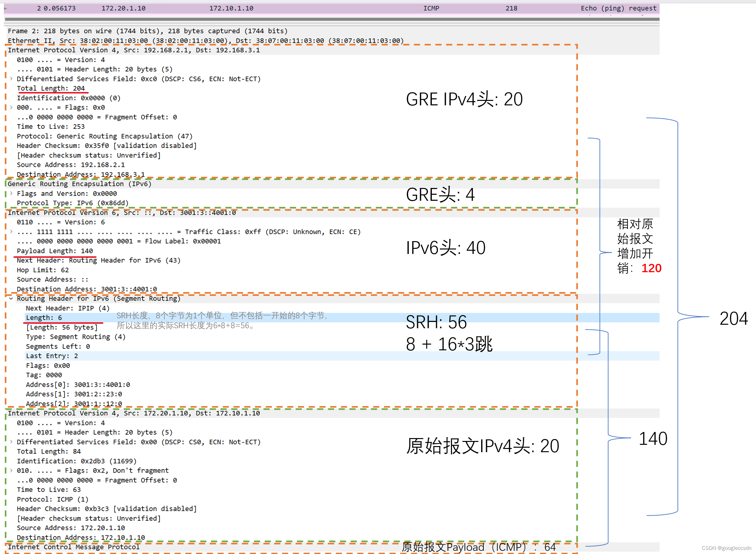Screen dimensions: 756x554
Task: Select the Frame 2 summary line
Action: point(148,31)
